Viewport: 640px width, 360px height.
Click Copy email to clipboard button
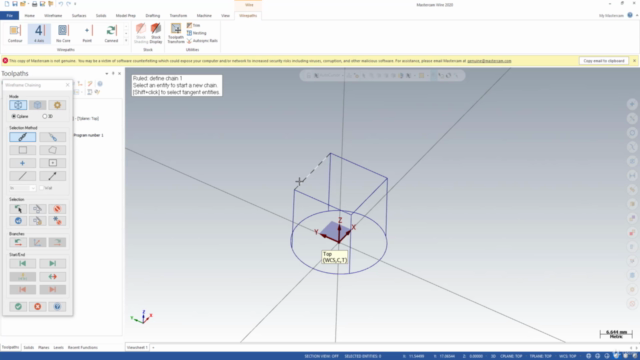pyautogui.click(x=604, y=61)
